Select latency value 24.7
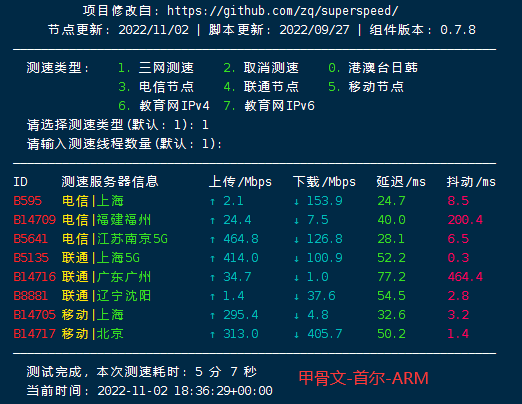The height and width of the screenshot is (404, 522). [391, 201]
